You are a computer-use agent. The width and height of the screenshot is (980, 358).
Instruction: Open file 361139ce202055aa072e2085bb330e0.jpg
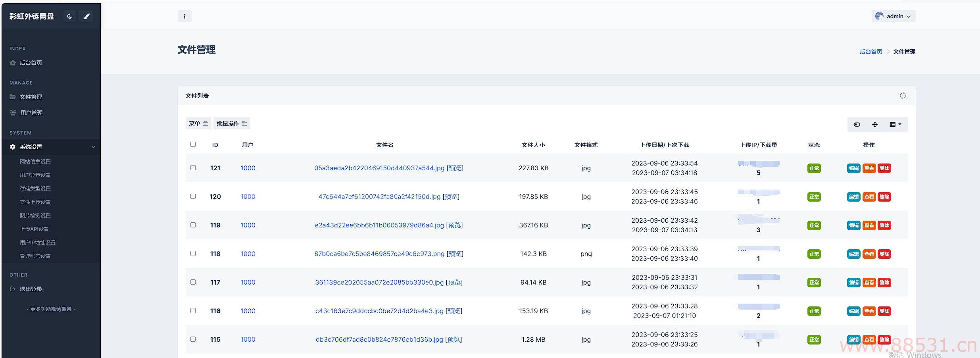coord(379,282)
